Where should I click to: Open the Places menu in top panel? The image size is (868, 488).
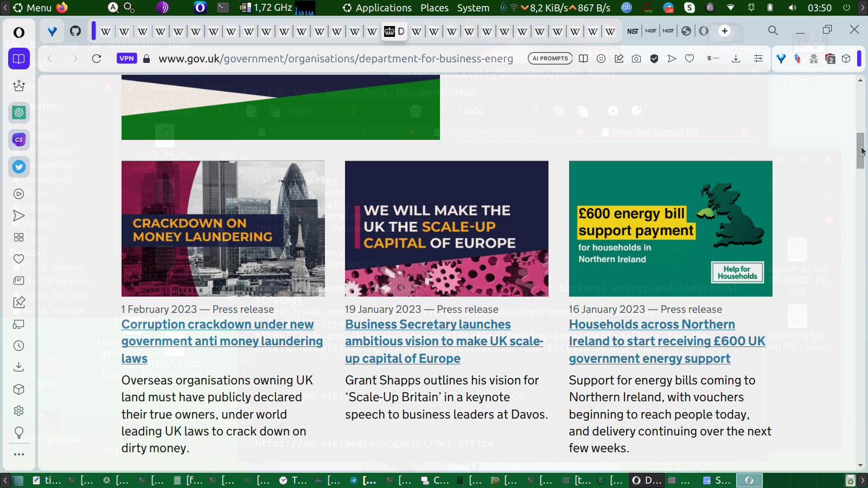(x=434, y=8)
